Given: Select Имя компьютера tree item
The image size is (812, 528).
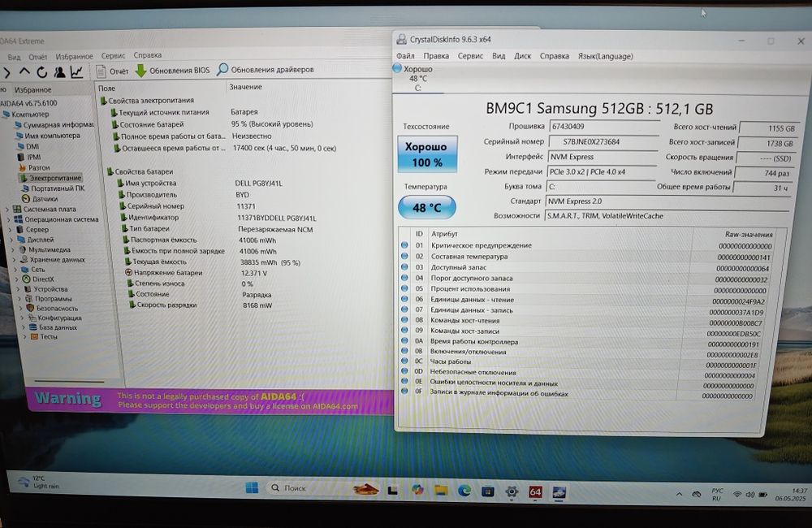Looking at the screenshot, I should click(48, 136).
